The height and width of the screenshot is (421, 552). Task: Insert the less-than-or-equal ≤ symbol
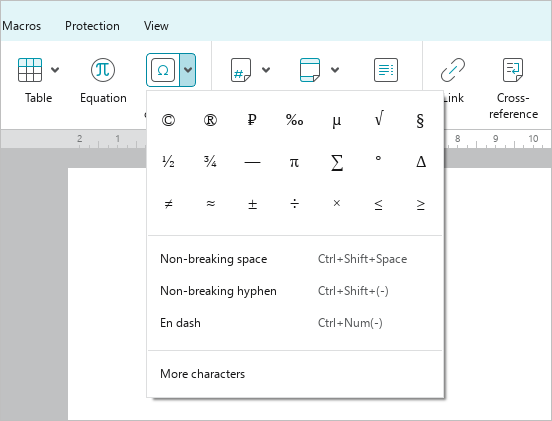click(378, 205)
